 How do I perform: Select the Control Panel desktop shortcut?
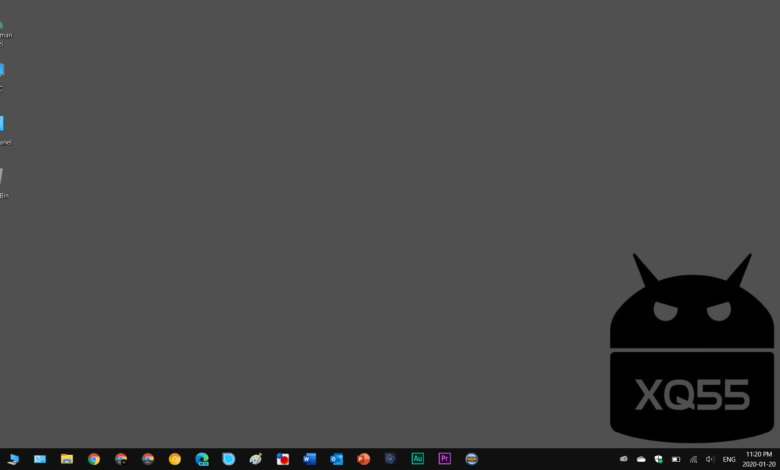click(x=3, y=128)
